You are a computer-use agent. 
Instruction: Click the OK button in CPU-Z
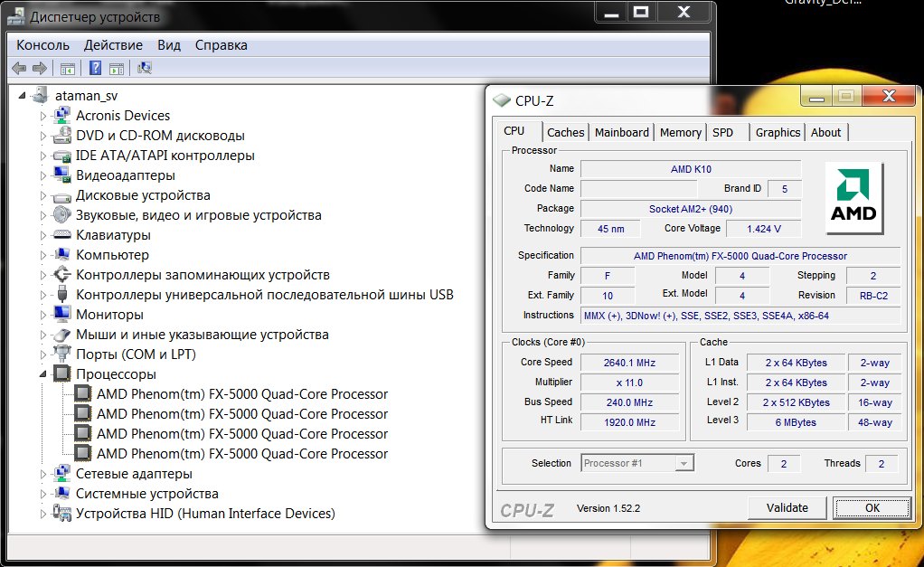872,507
